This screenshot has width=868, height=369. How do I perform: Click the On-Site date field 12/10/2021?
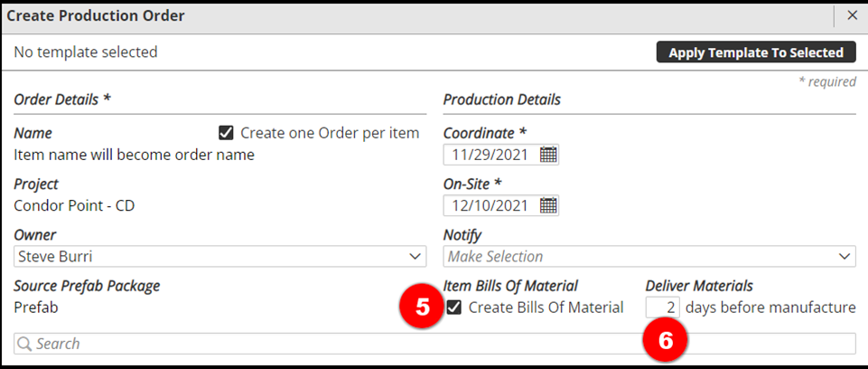click(x=491, y=205)
